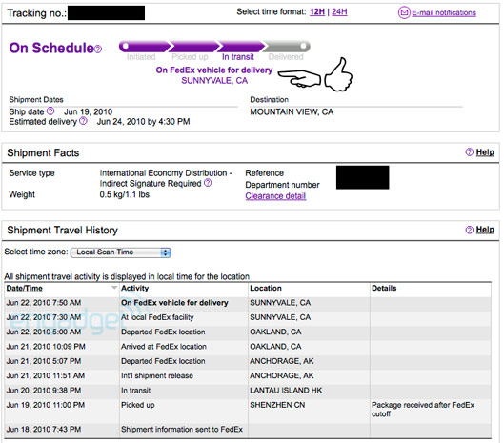Sort by the Date/Time column header
The image size is (504, 443).
tap(25, 288)
